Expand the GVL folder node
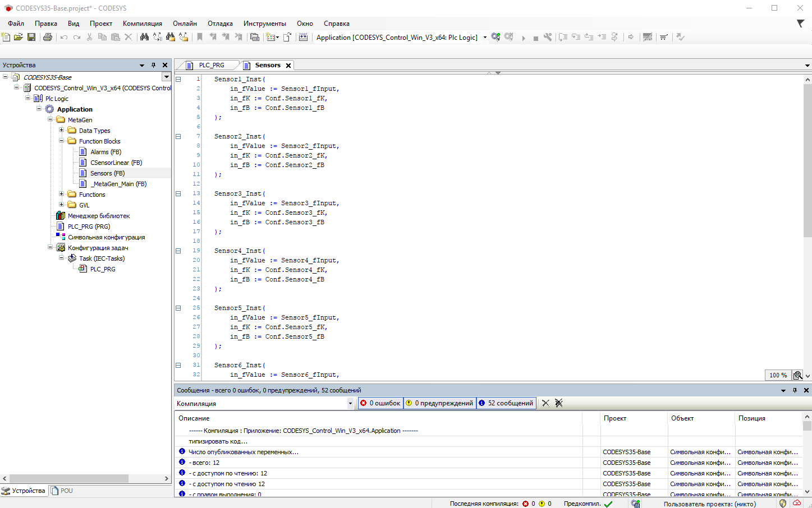 61,205
